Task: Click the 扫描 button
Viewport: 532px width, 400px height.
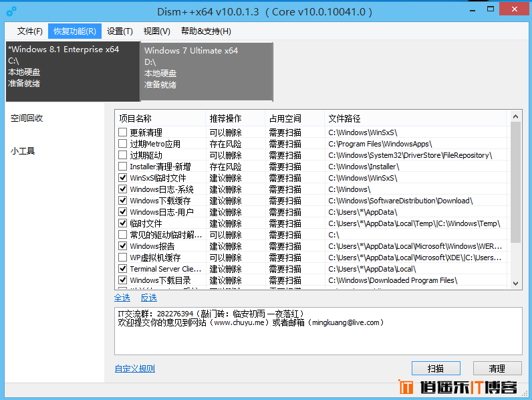Action: pyautogui.click(x=436, y=368)
